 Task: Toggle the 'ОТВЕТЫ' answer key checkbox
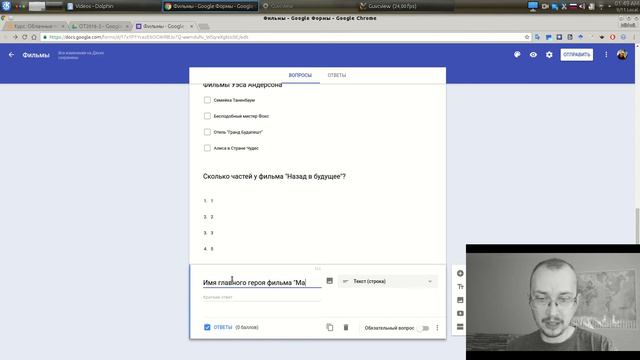[x=207, y=327]
